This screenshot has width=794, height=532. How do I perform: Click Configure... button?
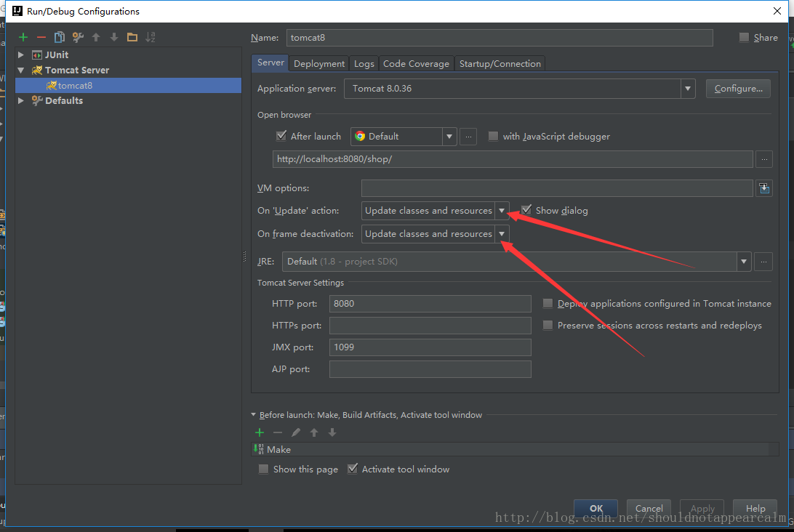[738, 89]
